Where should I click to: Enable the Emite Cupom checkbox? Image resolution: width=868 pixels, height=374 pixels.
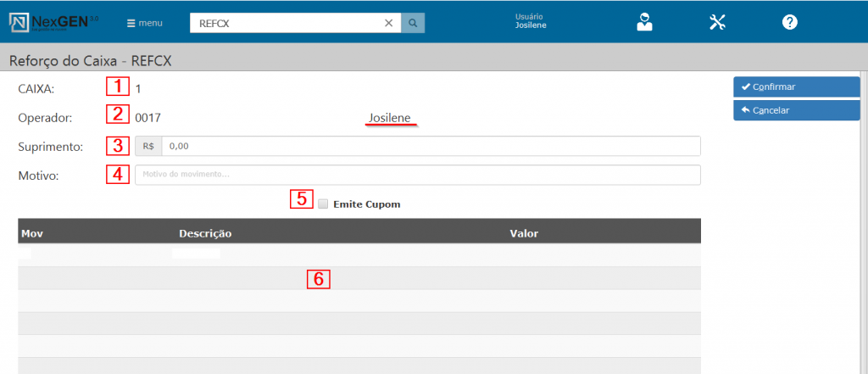click(323, 204)
